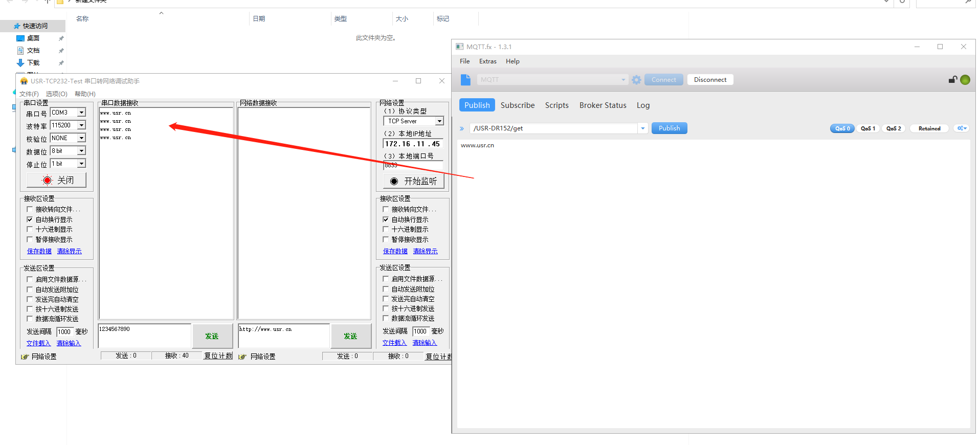The width and height of the screenshot is (980, 445).
Task: Open 桌面 in the Explorer quick access
Action: click(33, 38)
